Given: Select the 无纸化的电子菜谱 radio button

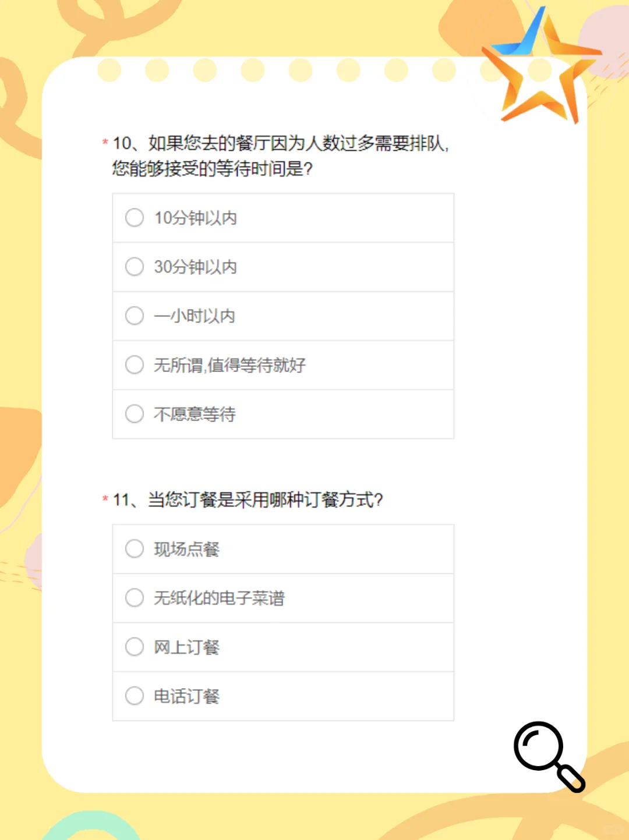Looking at the screenshot, I should 135,597.
